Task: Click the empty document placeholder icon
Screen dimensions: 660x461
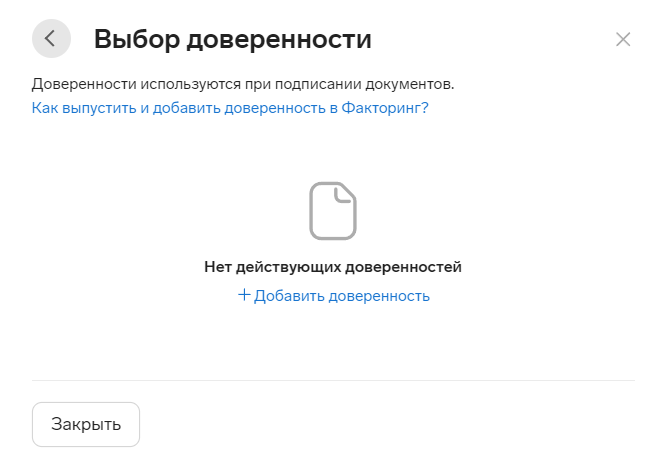Action: tap(333, 211)
